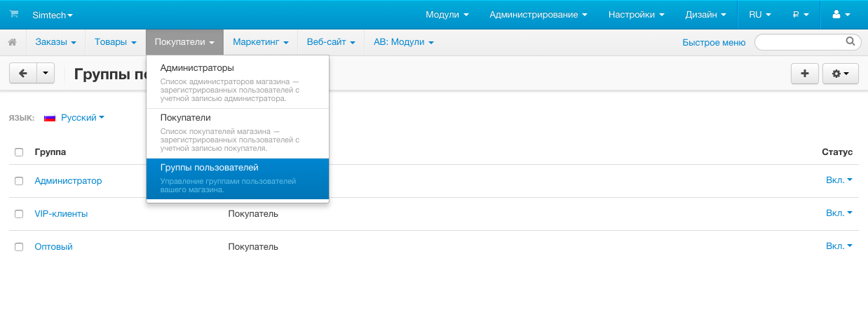Open the Simtech store dropdown
Screen dimensions: 868x322
coord(53,15)
